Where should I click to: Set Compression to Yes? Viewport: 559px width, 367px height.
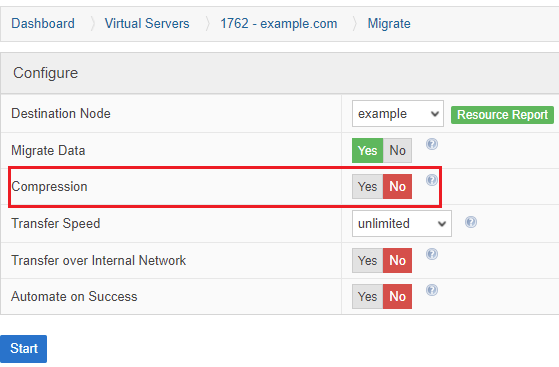pos(368,187)
